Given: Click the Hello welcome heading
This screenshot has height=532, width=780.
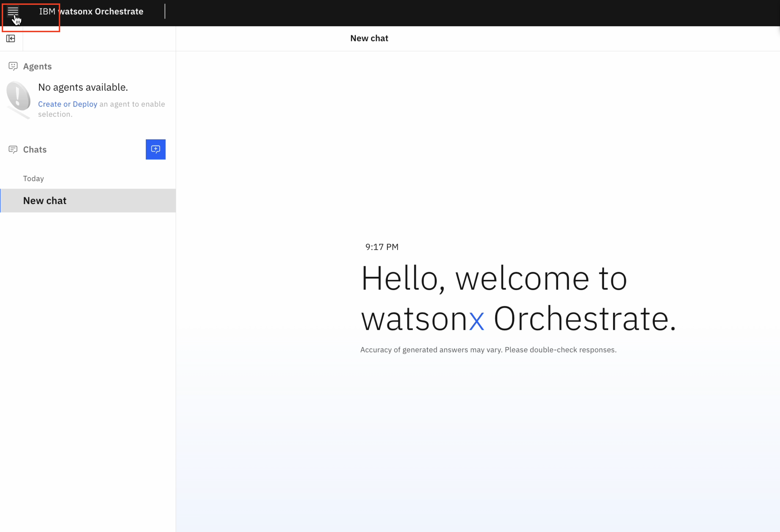Looking at the screenshot, I should [518, 298].
